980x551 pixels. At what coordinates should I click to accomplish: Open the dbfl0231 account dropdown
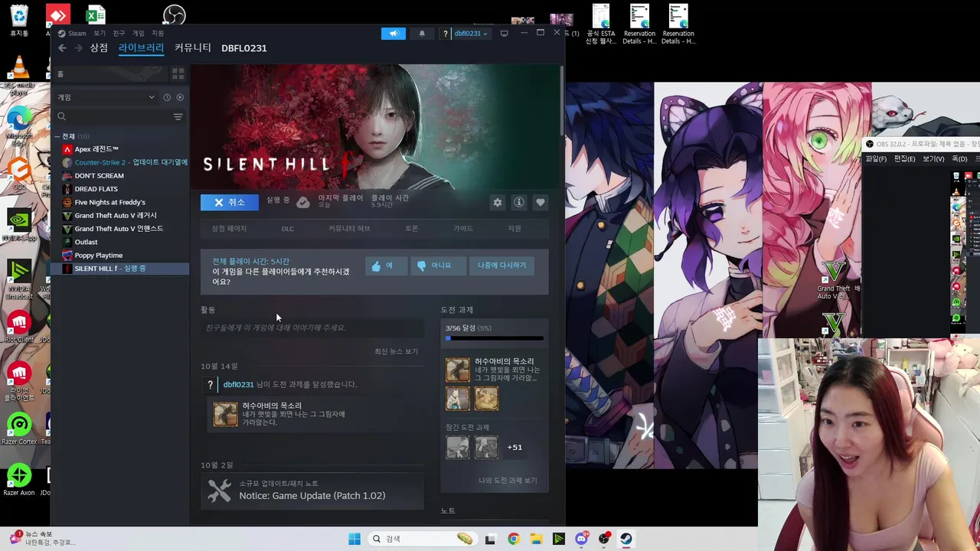point(465,34)
